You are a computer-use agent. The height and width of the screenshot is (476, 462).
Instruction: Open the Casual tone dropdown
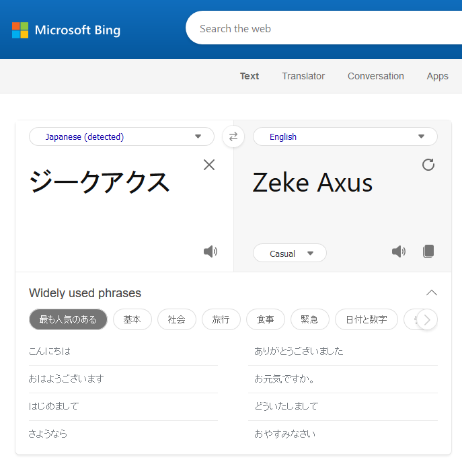(289, 253)
